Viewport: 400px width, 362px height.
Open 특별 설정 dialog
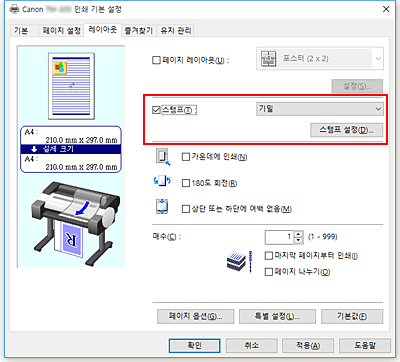(x=277, y=316)
